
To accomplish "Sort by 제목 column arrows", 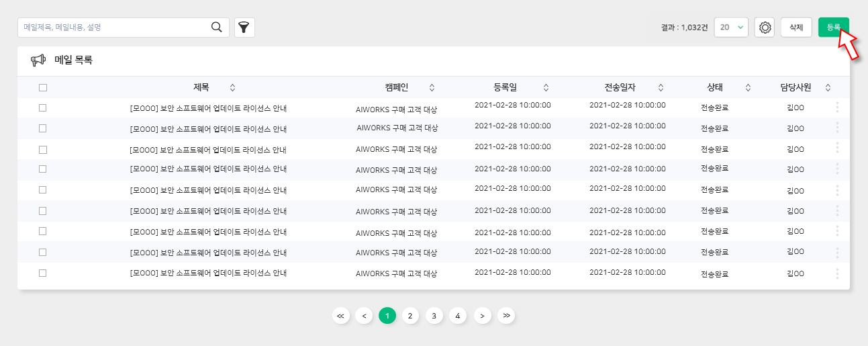I will pyautogui.click(x=232, y=87).
